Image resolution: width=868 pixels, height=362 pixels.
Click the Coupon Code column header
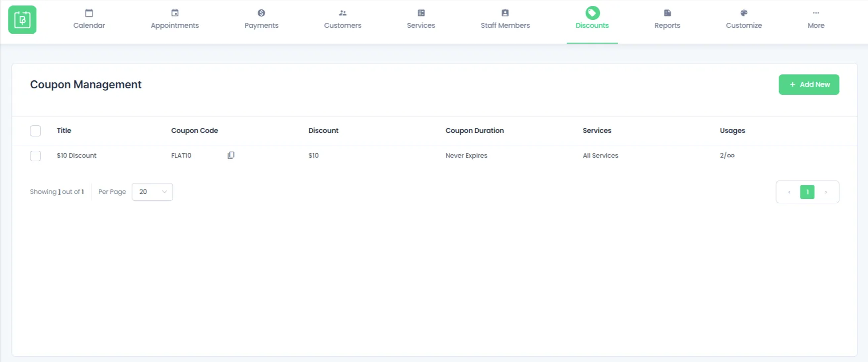195,130
